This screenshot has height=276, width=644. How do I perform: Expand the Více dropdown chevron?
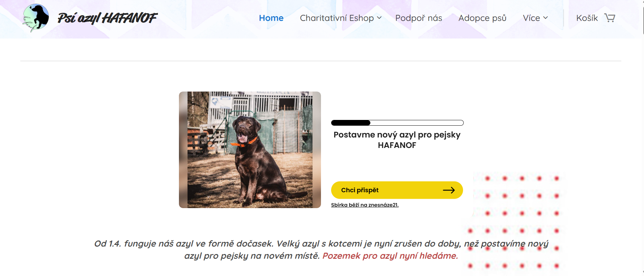[x=545, y=18]
